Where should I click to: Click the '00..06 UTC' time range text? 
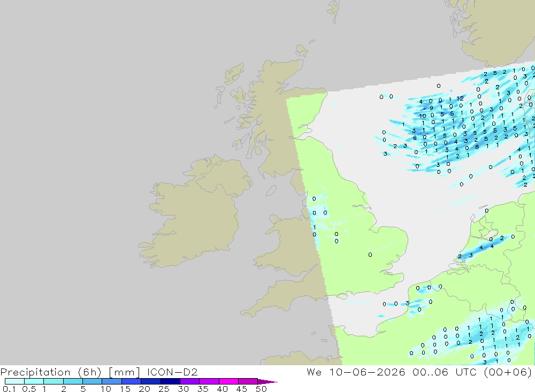pos(445,372)
